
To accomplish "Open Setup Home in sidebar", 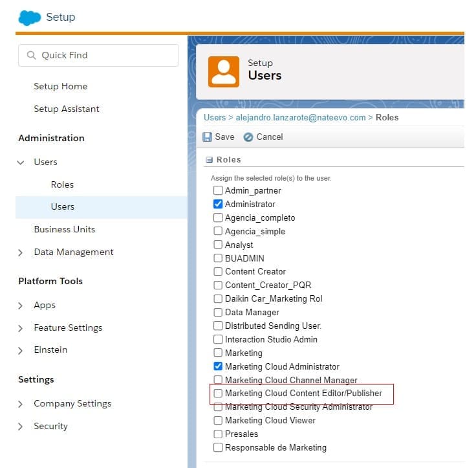I will [60, 86].
